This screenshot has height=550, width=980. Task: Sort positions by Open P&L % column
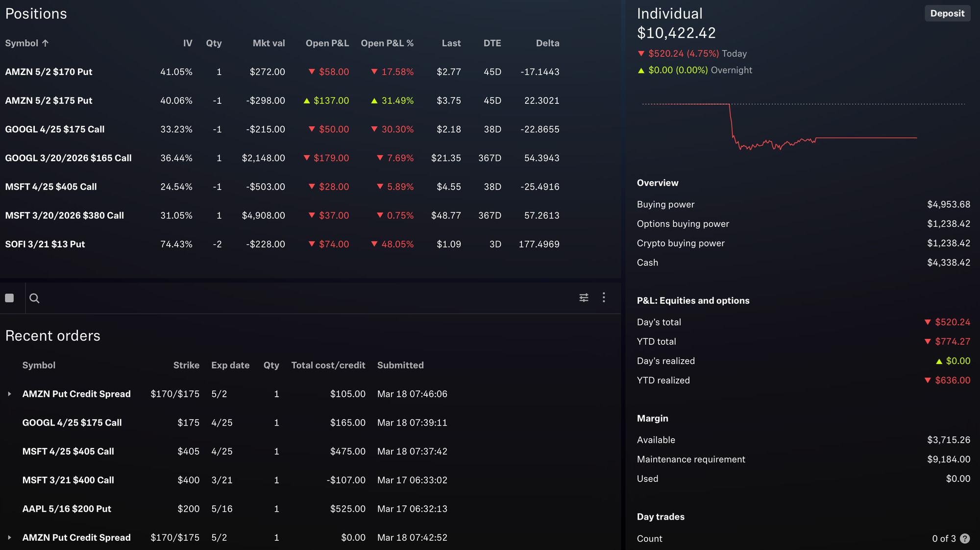tap(387, 43)
